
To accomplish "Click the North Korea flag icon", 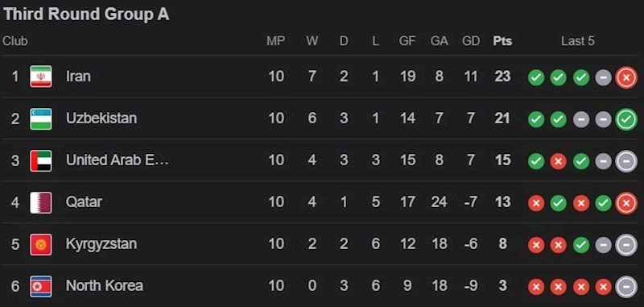I will click(41, 286).
